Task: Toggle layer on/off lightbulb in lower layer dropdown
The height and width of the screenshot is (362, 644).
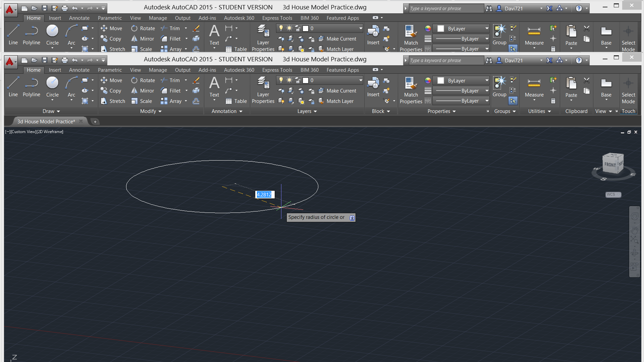Action: pos(281,80)
